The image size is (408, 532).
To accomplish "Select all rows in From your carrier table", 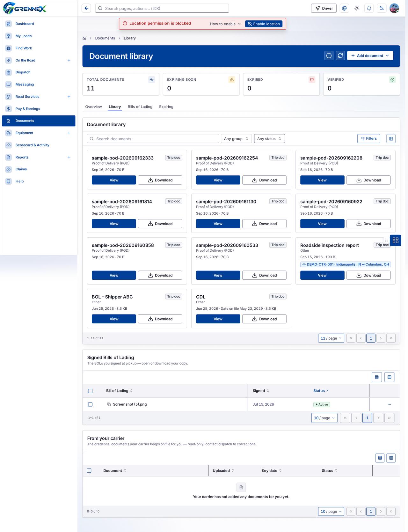I will (x=89, y=471).
